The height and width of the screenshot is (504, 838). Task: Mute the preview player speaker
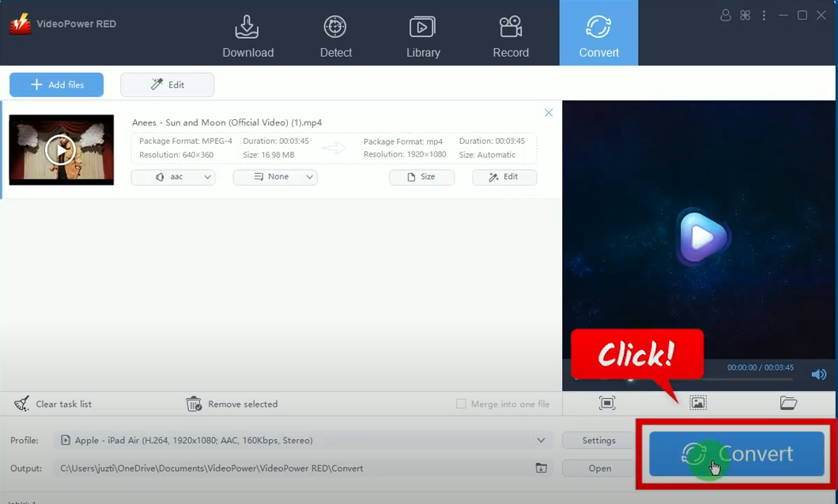click(x=819, y=374)
